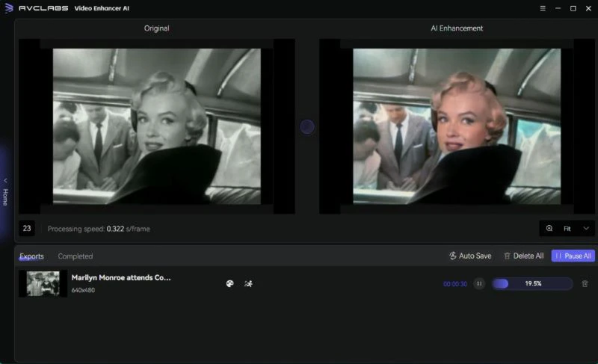Viewport: 598px width, 364px height.
Task: Click the motion compensation running icon
Action: tap(248, 283)
